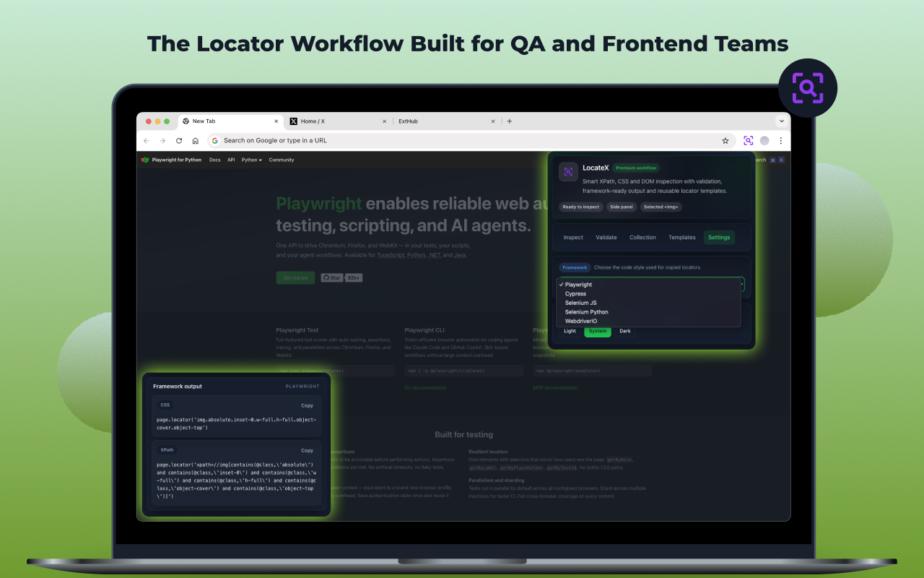The height and width of the screenshot is (578, 924).
Task: Open the CLI documentation link
Action: point(425,388)
